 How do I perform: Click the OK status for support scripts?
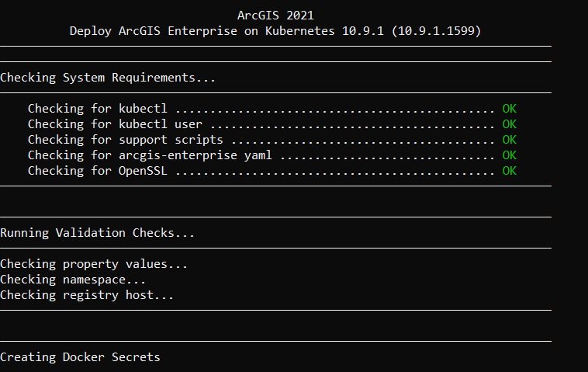(509, 140)
